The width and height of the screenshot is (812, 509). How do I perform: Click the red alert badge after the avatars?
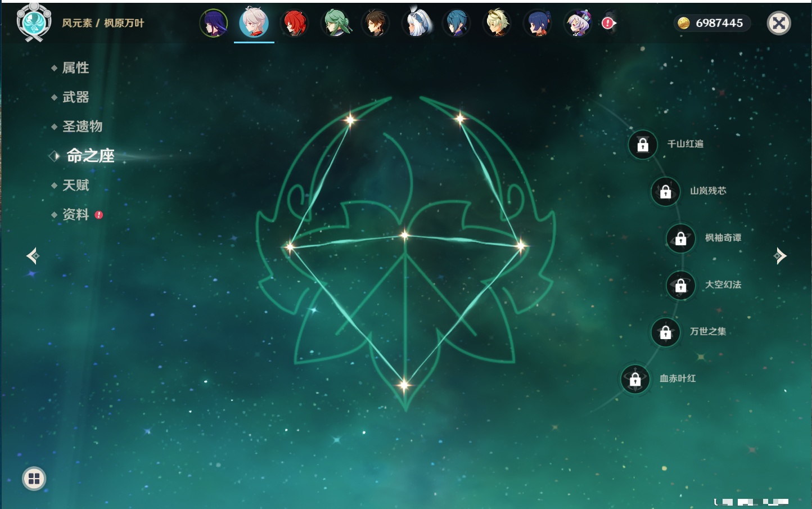pyautogui.click(x=608, y=23)
